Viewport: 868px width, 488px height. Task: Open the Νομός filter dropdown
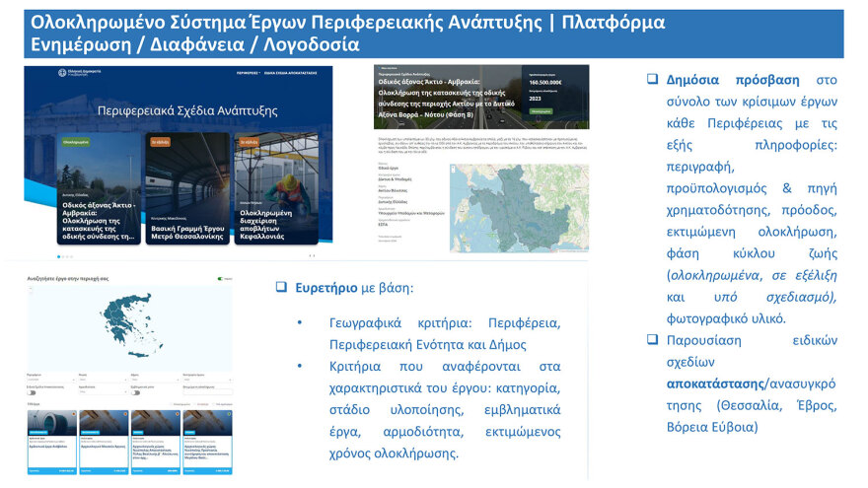click(x=103, y=380)
